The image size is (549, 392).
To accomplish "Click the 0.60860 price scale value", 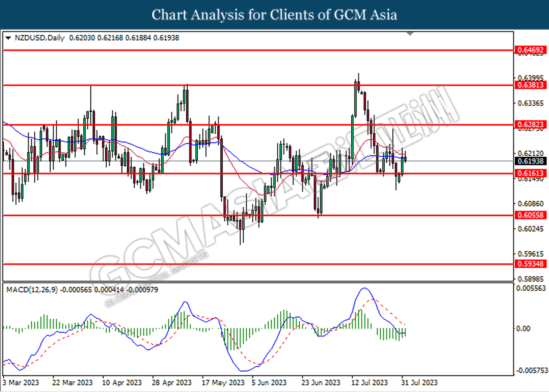I will [x=530, y=204].
